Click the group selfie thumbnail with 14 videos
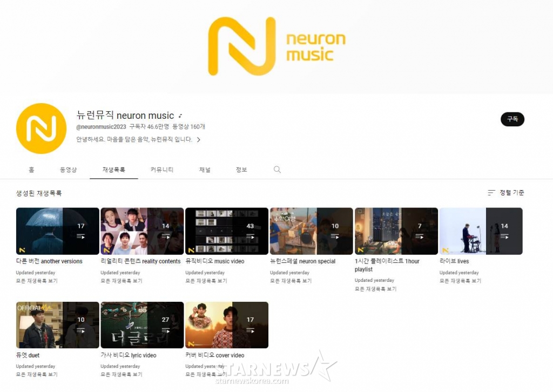 [x=142, y=231]
